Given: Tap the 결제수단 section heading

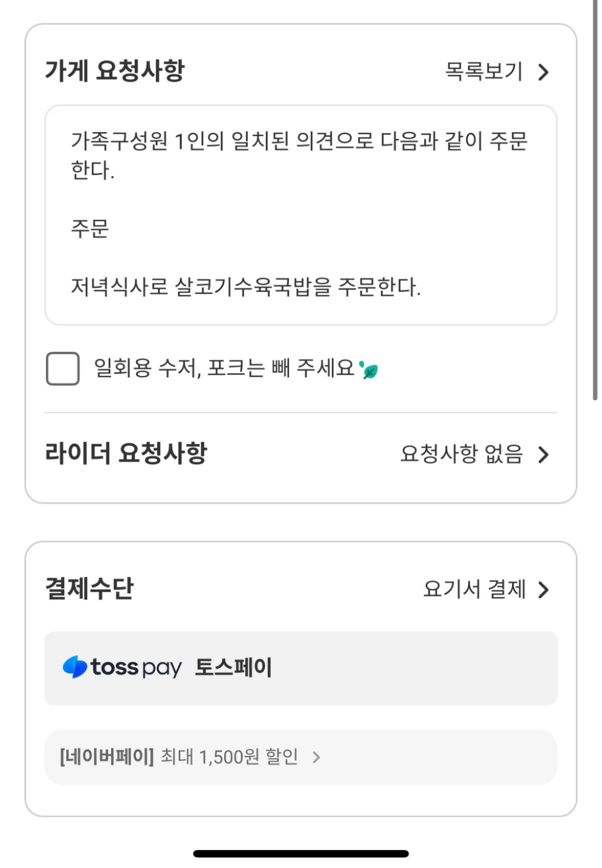Looking at the screenshot, I should [89, 588].
